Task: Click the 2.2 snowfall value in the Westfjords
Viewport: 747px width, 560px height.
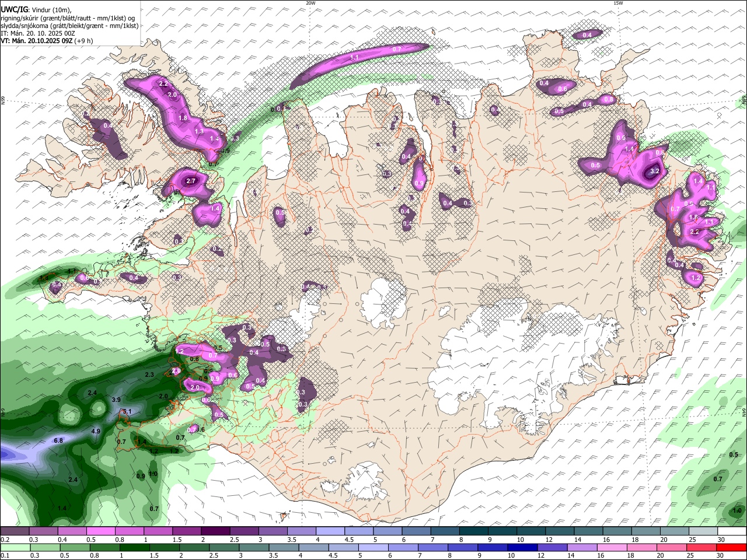Action: (163, 84)
